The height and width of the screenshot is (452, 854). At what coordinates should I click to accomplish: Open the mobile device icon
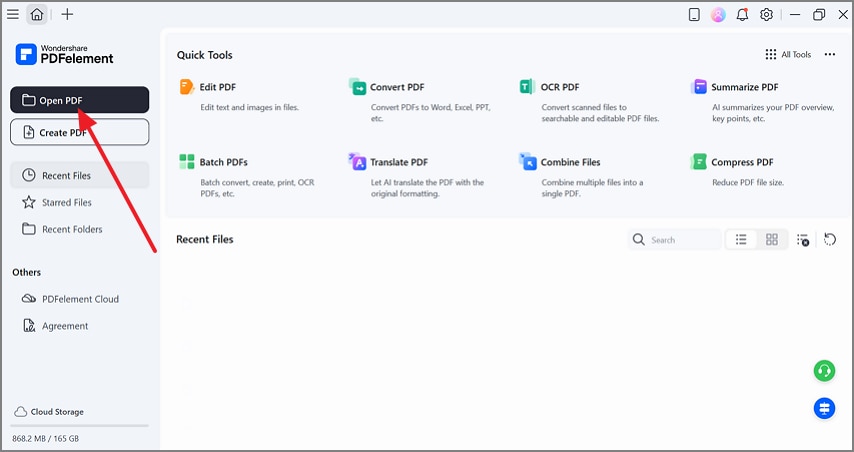(694, 15)
